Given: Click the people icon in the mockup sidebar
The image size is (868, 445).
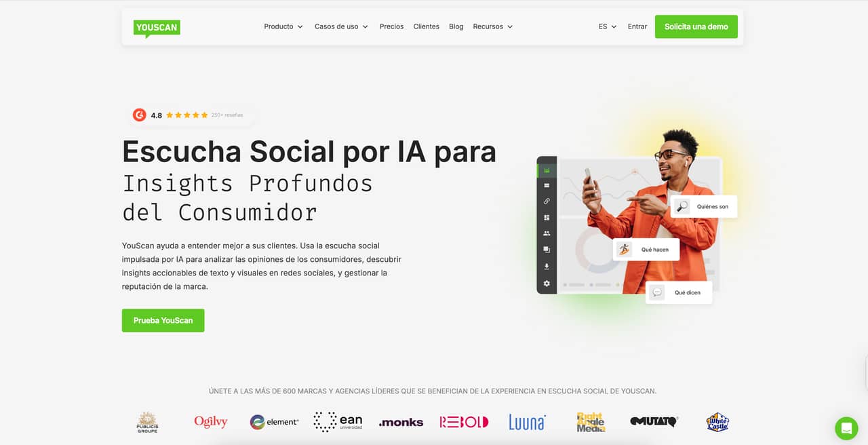Looking at the screenshot, I should tap(547, 233).
